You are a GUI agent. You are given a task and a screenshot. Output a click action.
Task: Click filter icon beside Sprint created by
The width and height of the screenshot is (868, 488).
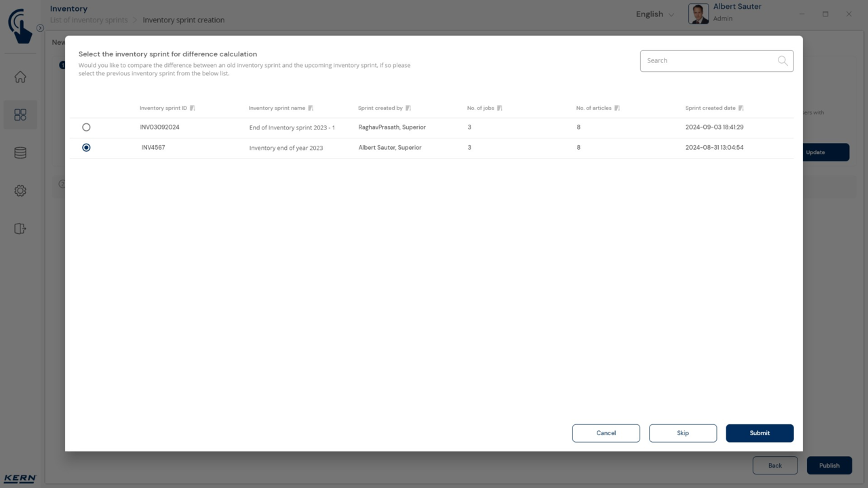pos(408,108)
